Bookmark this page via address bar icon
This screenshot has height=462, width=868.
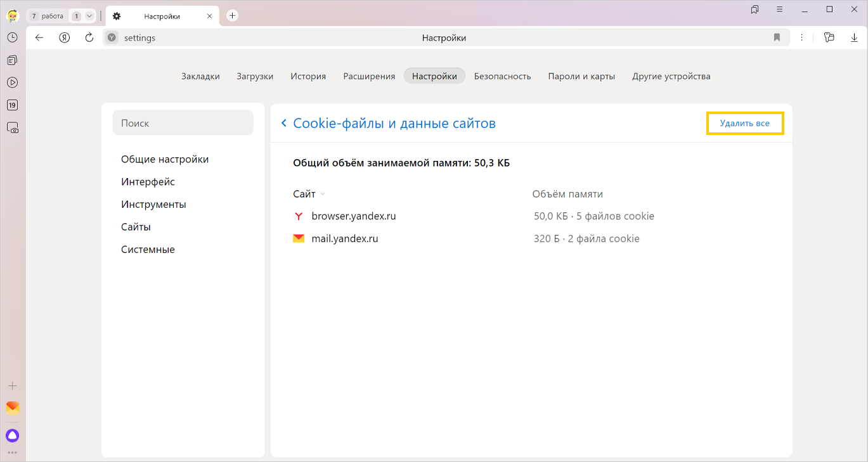[x=777, y=38]
